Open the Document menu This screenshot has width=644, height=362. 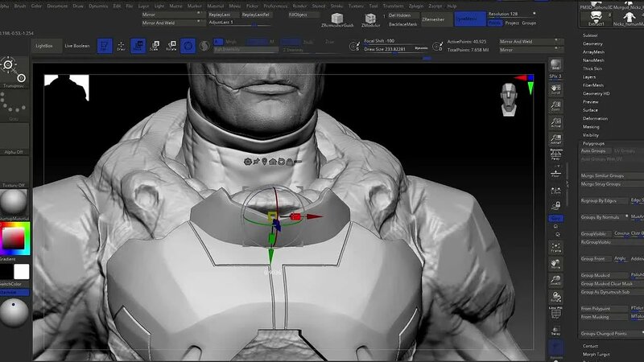pyautogui.click(x=57, y=6)
